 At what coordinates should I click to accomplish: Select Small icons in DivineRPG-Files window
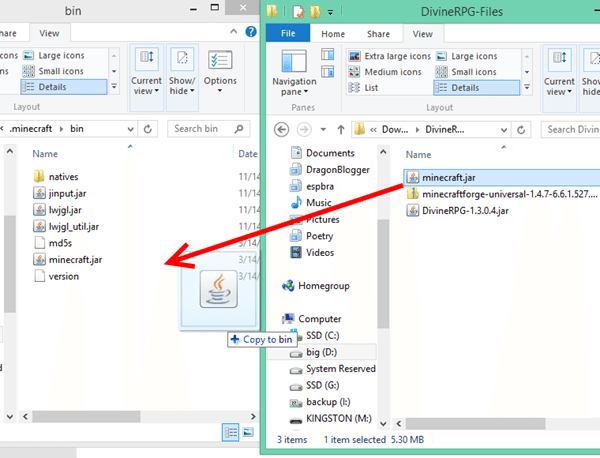click(x=466, y=72)
